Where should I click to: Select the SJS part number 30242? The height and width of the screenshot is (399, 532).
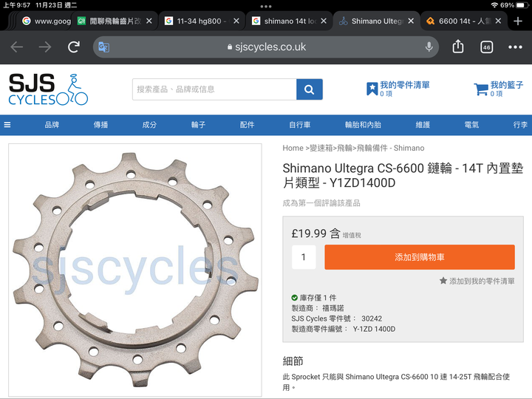[x=372, y=318]
